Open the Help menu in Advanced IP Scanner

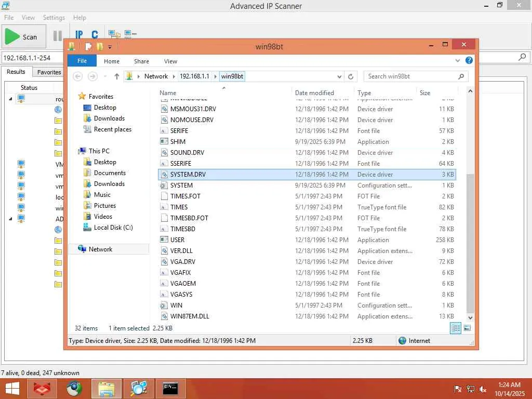79,18
